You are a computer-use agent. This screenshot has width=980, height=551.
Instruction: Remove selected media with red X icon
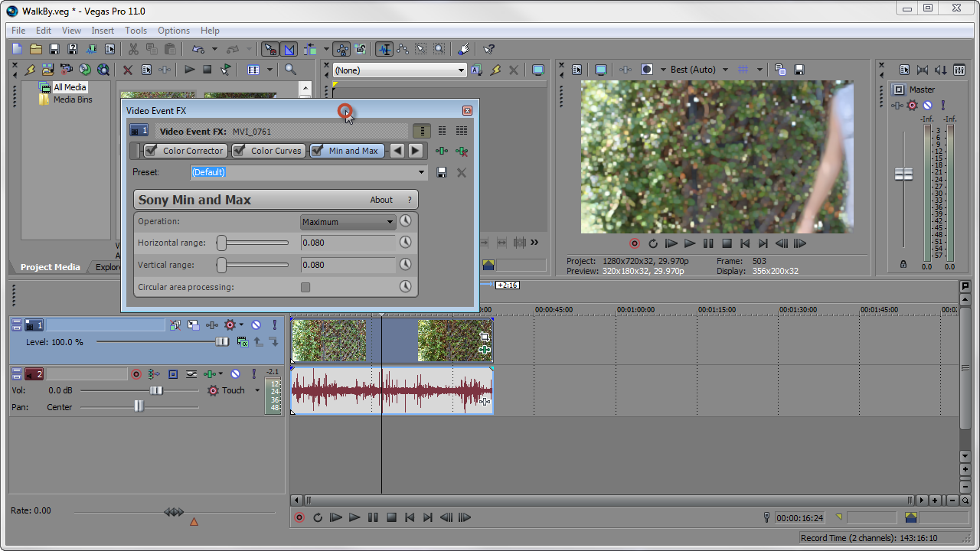[x=128, y=70]
